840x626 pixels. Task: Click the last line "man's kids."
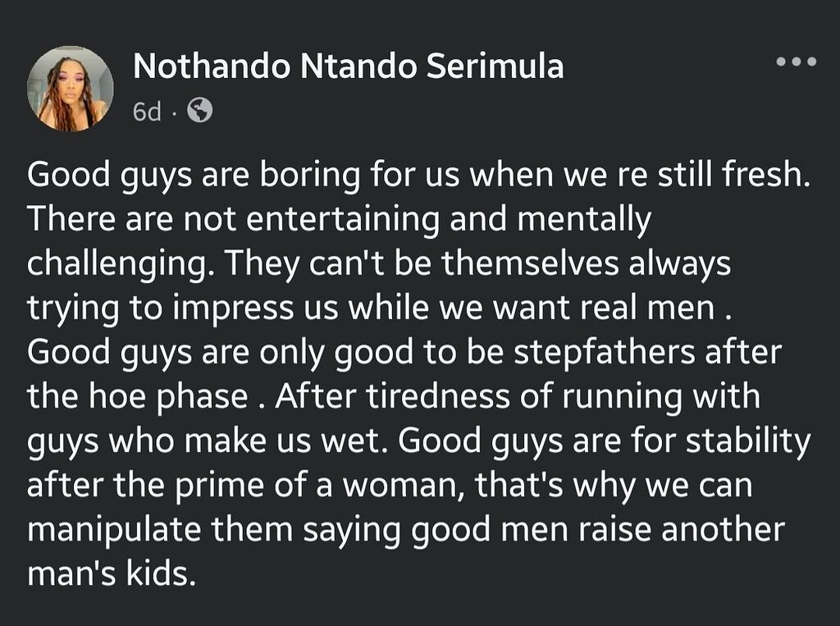pos(112,574)
